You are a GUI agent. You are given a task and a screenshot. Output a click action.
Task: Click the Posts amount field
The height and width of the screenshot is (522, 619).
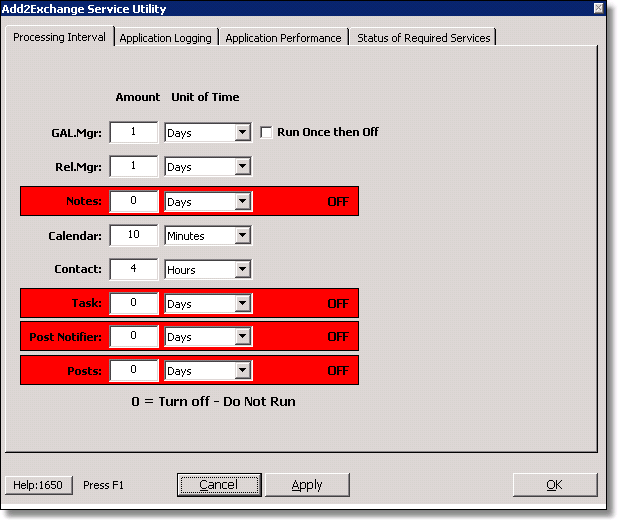134,370
